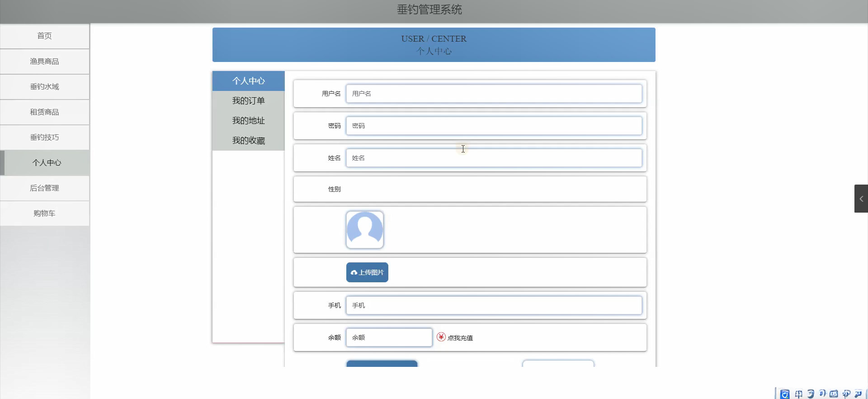Click the red yuan recharge icon

(x=441, y=337)
